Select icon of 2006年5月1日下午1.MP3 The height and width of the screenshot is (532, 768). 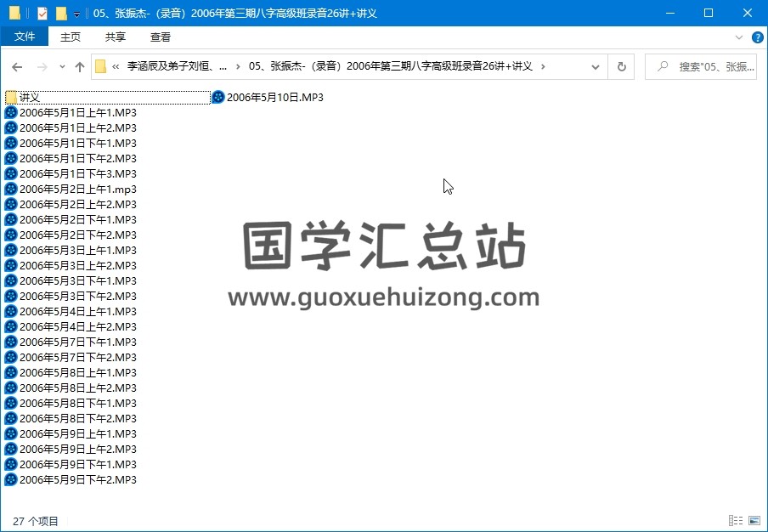point(11,143)
